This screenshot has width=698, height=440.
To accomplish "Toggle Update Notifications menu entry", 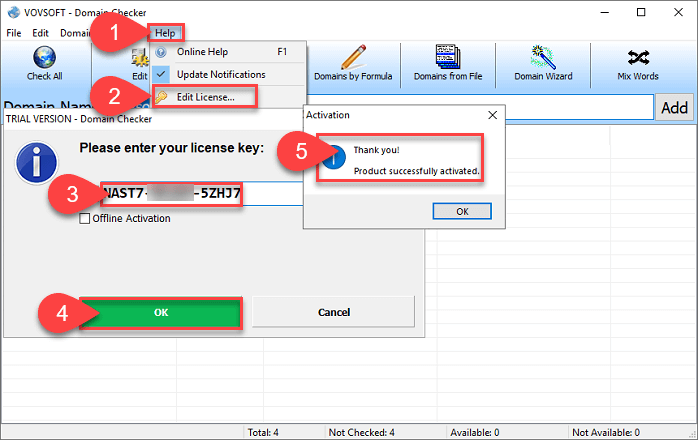I will coord(229,74).
